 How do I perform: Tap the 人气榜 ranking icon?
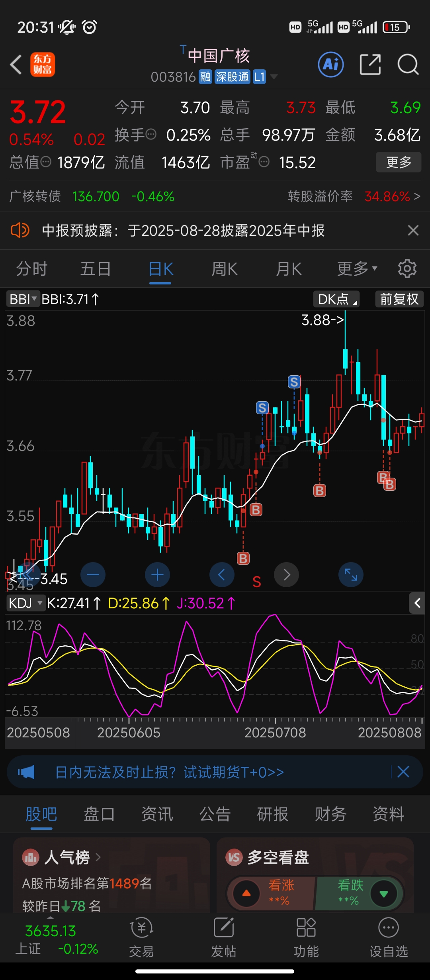coord(31,857)
